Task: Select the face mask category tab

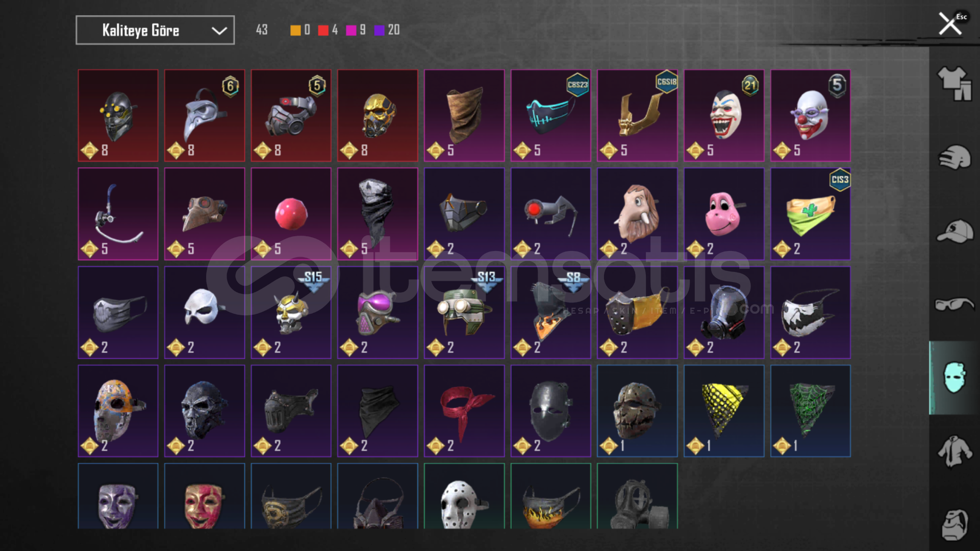Action: coord(954,378)
